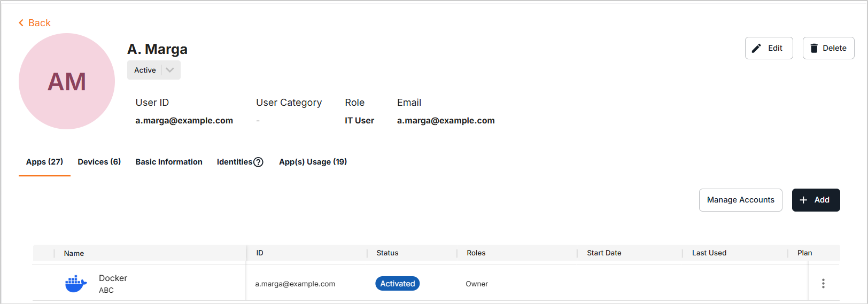Image resolution: width=868 pixels, height=304 pixels.
Task: Click the plus icon on Add
Action: 803,200
